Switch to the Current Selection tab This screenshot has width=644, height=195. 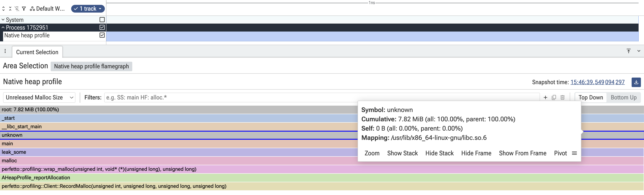point(37,52)
